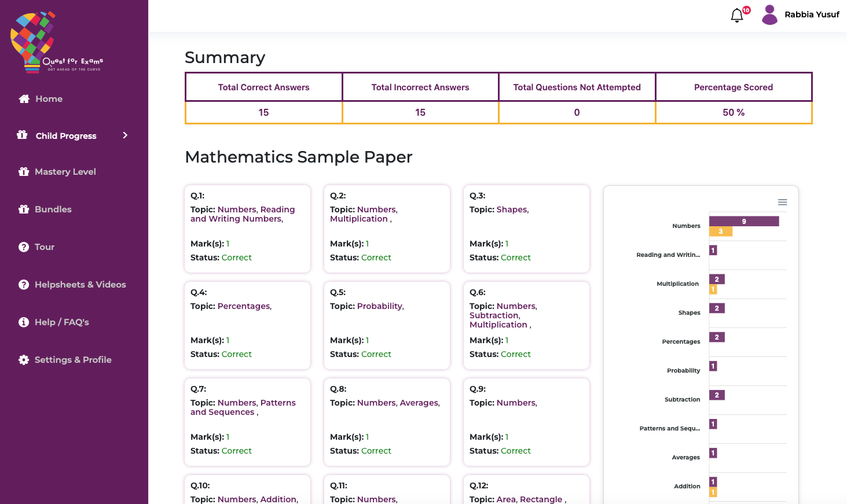Image resolution: width=847 pixels, height=504 pixels.
Task: Click the Addition chart axis label
Action: click(687, 486)
